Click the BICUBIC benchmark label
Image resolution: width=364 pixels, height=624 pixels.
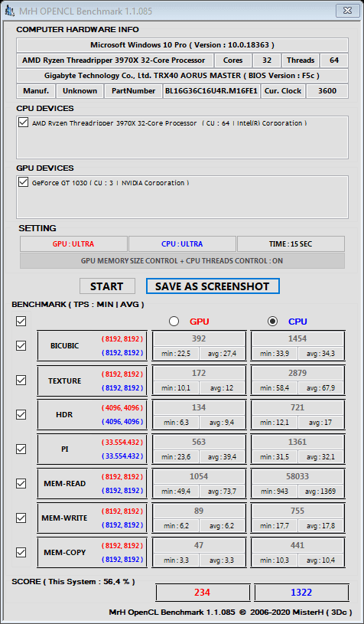pyautogui.click(x=65, y=346)
